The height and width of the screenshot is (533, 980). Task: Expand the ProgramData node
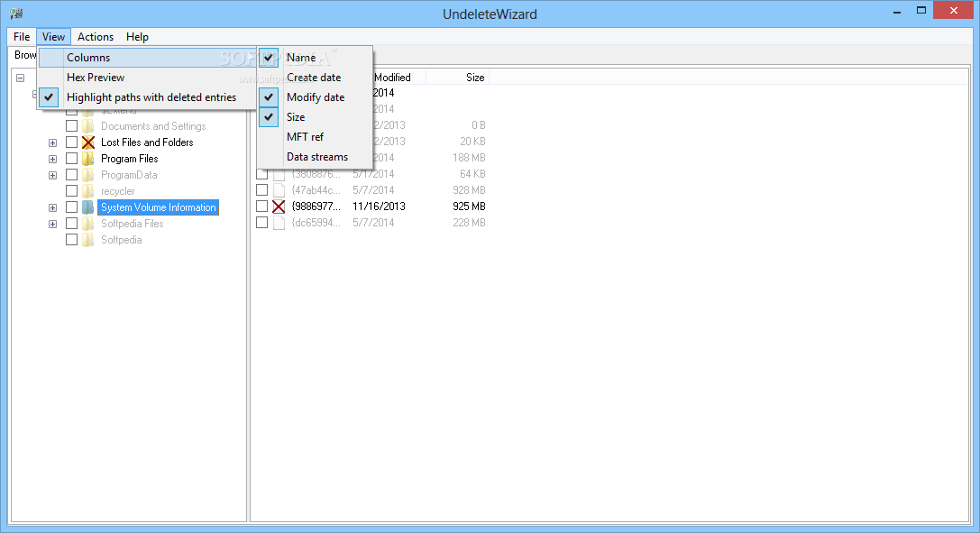52,176
